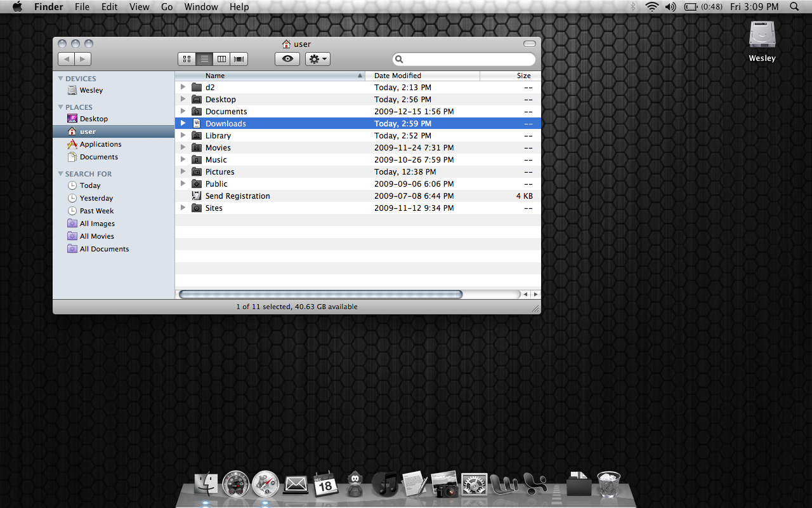Collapse the SEARCH FOR sidebar section
Screen dimensions: 812x508
pyautogui.click(x=61, y=174)
